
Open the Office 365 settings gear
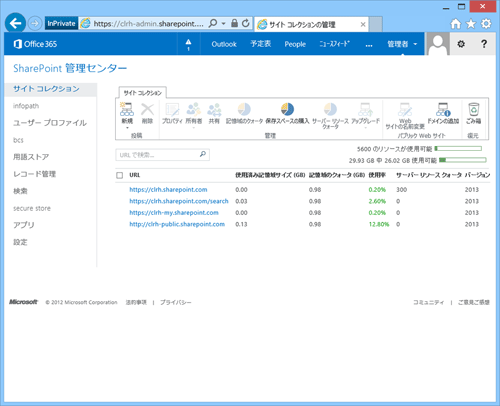461,44
